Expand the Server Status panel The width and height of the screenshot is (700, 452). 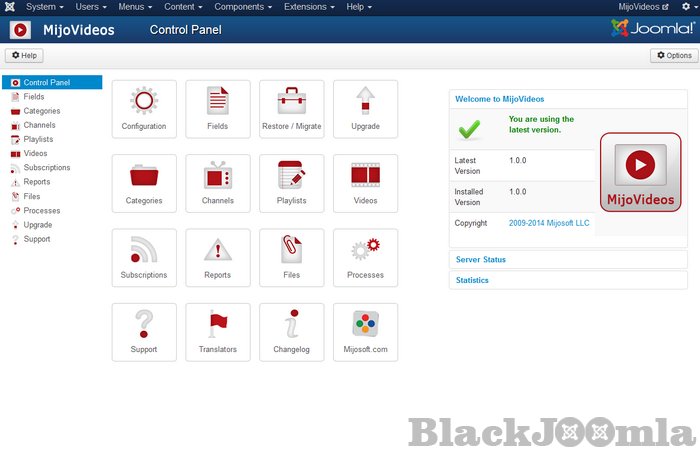481,260
